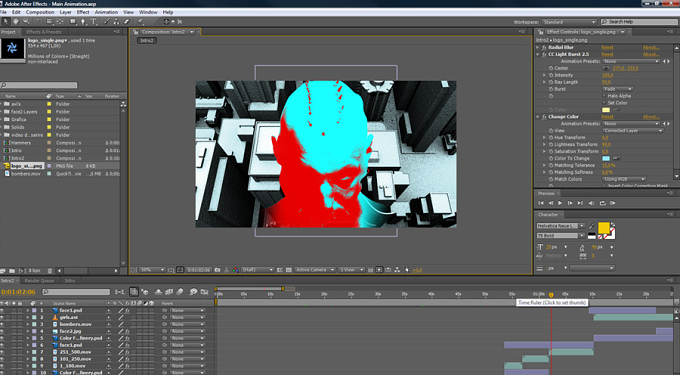Switch to the Effects & Presets tab
680x375 pixels.
(x=44, y=32)
